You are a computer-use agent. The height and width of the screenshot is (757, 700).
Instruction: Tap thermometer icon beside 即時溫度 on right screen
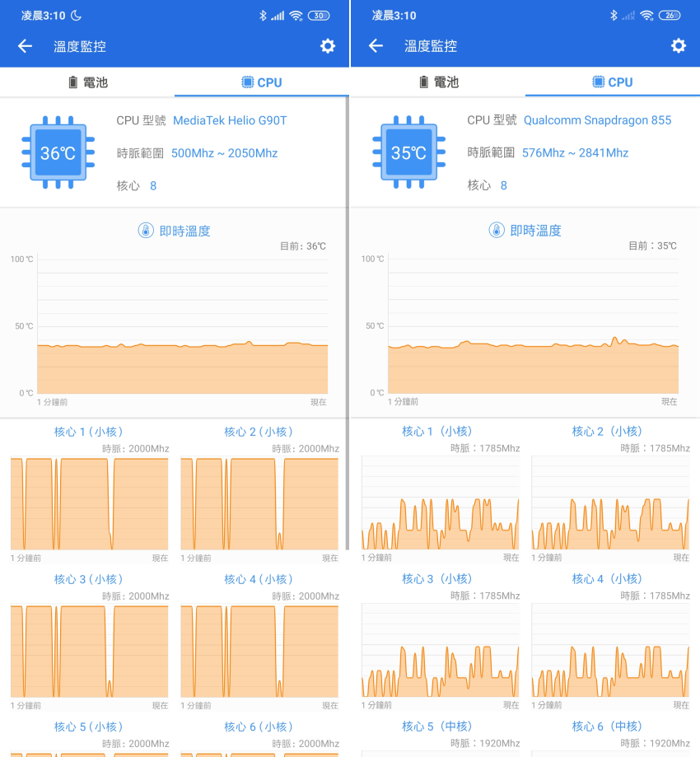tap(497, 231)
